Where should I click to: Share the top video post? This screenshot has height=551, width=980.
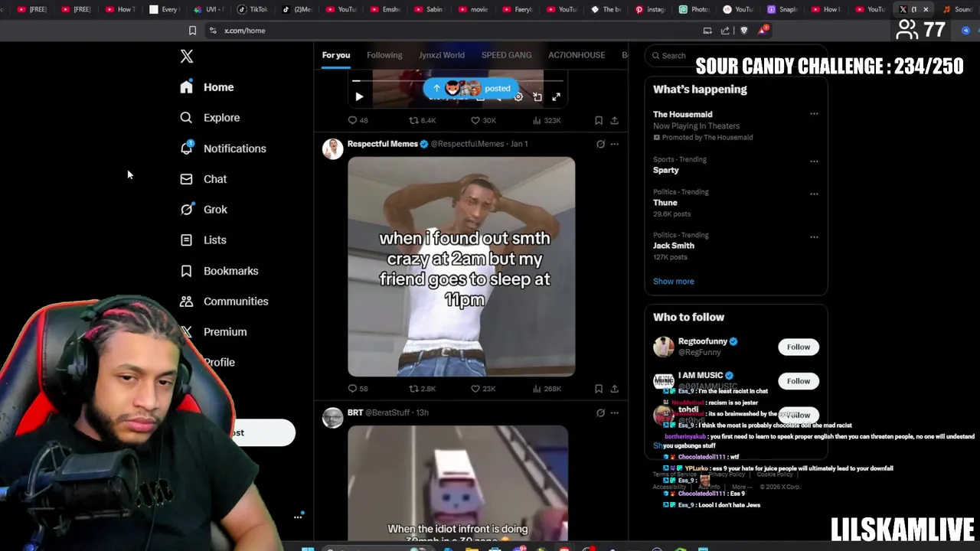point(614,120)
